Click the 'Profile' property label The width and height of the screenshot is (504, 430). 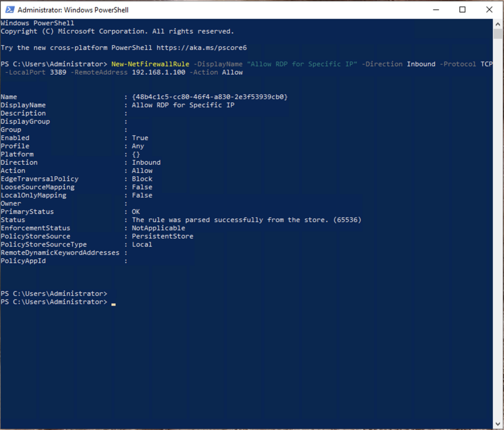15,146
